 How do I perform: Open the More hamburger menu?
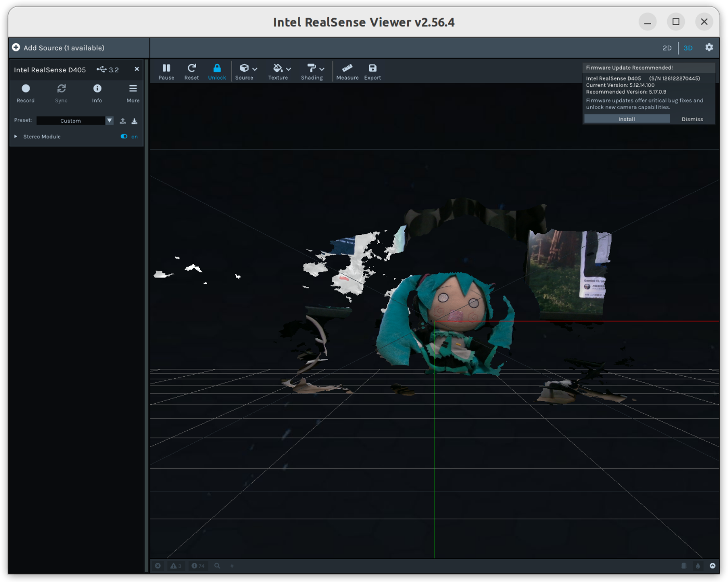point(133,92)
